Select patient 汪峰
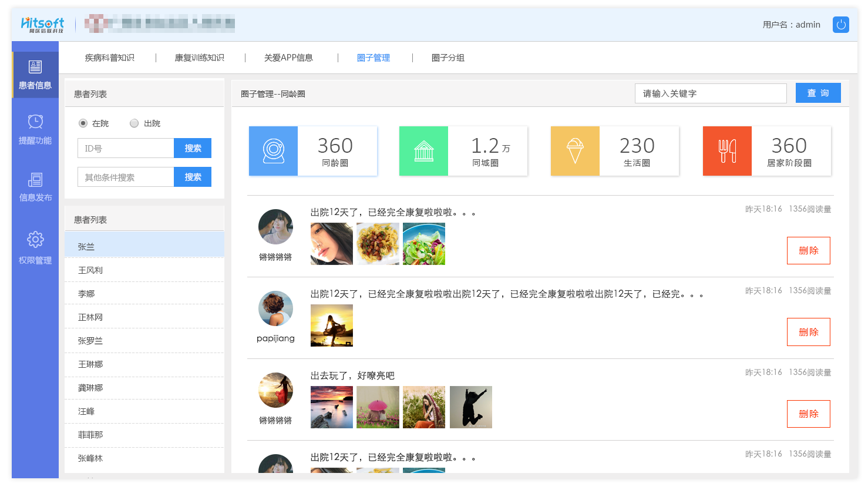868x490 pixels. click(144, 411)
